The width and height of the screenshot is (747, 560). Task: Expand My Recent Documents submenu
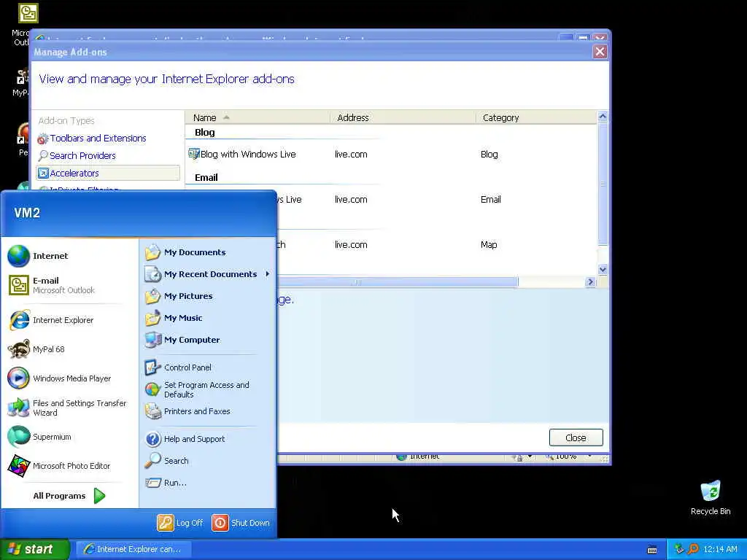(208, 274)
